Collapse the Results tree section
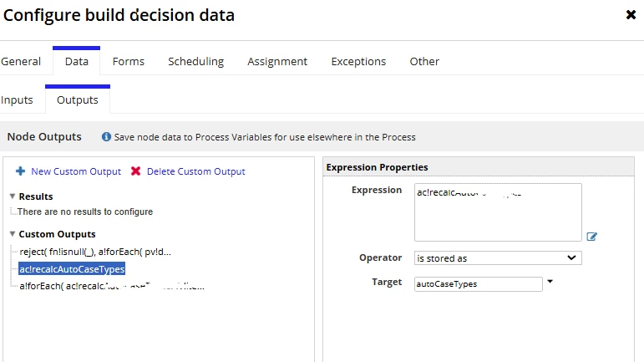The width and height of the screenshot is (644, 362). point(13,196)
